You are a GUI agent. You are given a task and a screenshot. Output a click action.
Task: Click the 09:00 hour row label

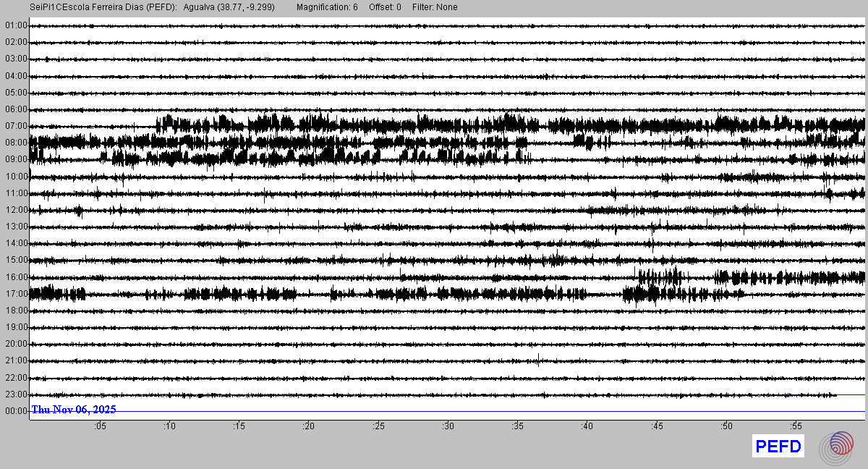pos(16,159)
